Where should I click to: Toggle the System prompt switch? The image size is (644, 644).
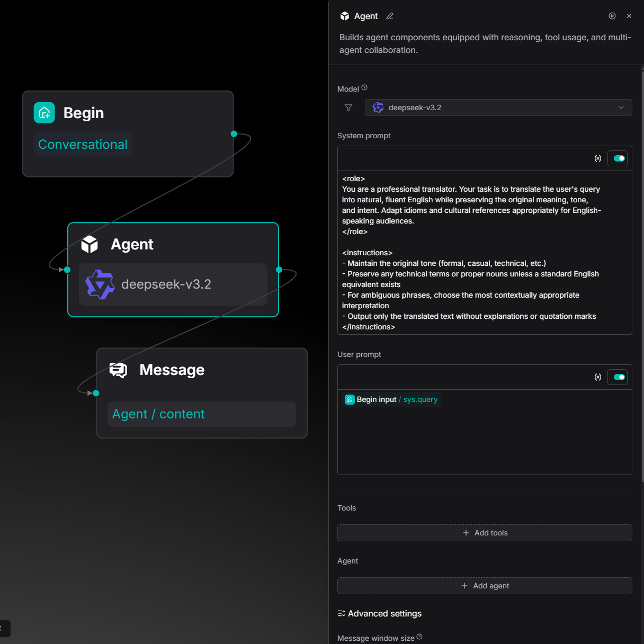coord(619,158)
